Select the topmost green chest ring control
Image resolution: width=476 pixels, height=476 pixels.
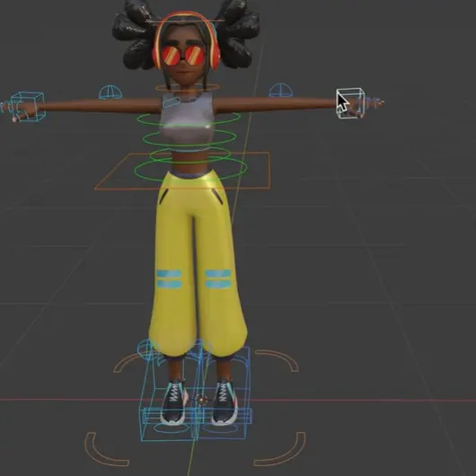[x=189, y=119]
